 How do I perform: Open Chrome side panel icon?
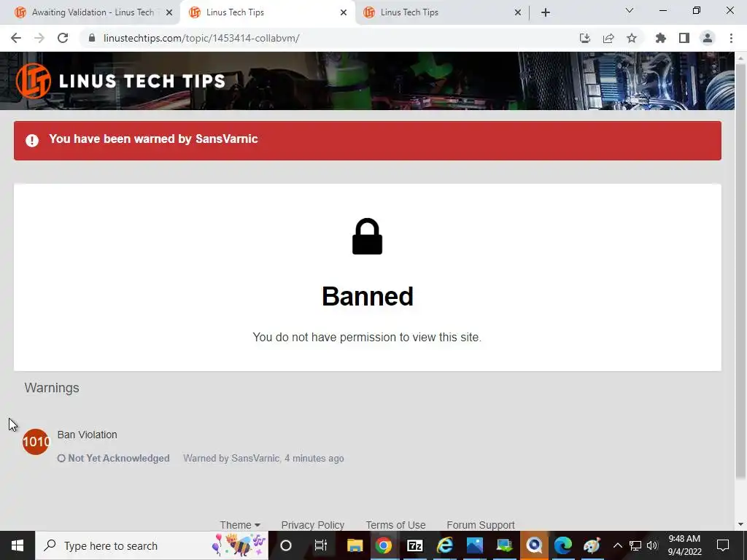[x=684, y=38]
